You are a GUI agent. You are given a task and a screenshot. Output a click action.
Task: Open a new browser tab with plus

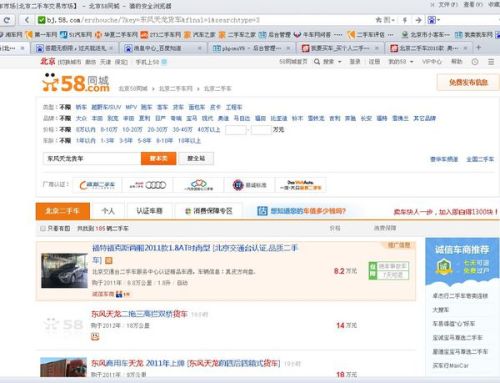pyautogui.click(x=479, y=48)
